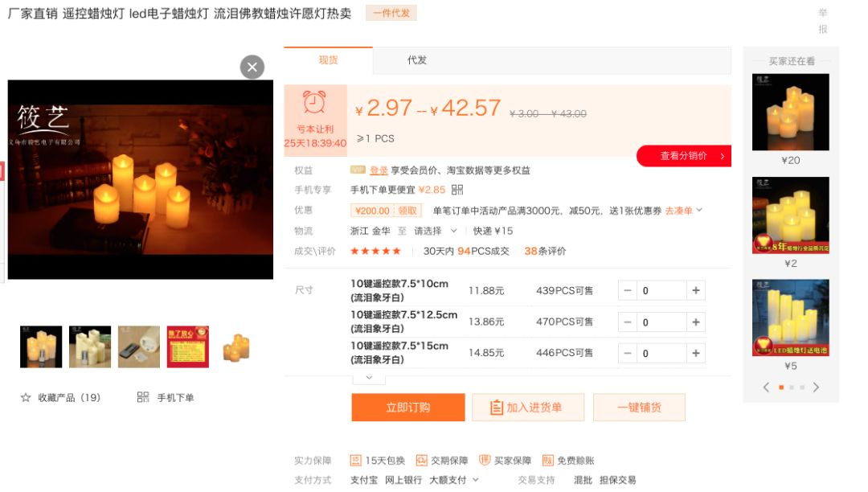Open the 查看分销价 red banner
Viewport: 868px width, 492px height.
point(683,156)
